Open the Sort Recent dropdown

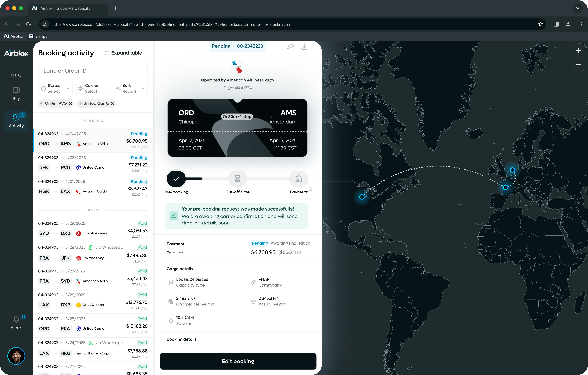point(130,88)
